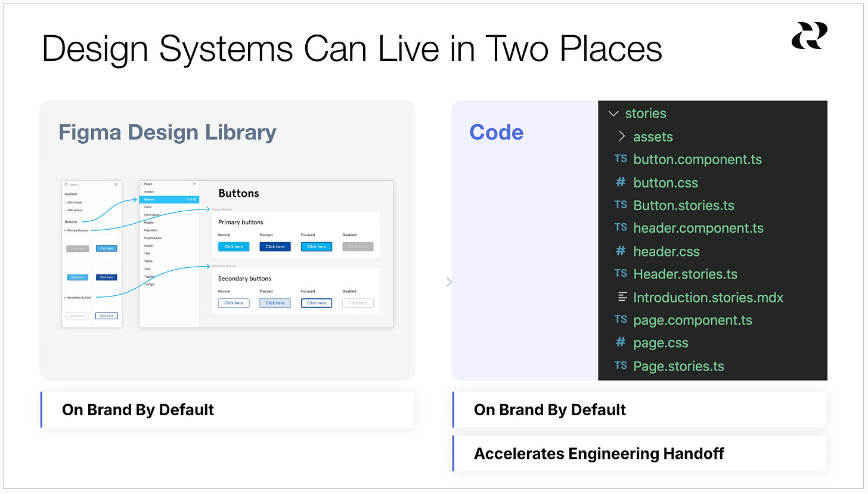This screenshot has width=868, height=494.
Task: Click the list view icon in assets panel
Action: pos(116,185)
